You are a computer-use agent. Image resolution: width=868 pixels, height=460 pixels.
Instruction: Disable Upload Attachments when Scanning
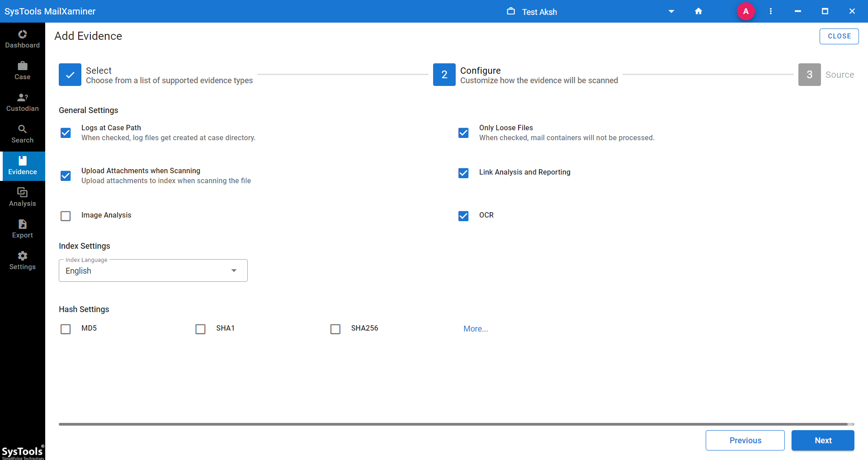pos(66,175)
